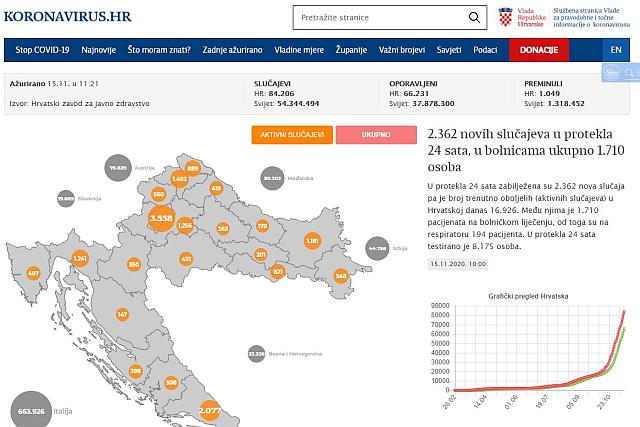Open the Županije menu
The image size is (640, 427).
tap(347, 50)
